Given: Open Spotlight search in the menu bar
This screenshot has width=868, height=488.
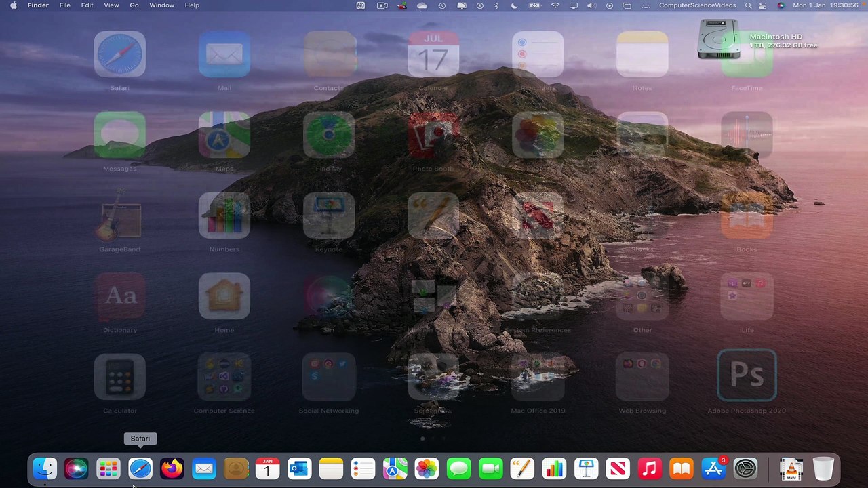Looking at the screenshot, I should (x=749, y=5).
